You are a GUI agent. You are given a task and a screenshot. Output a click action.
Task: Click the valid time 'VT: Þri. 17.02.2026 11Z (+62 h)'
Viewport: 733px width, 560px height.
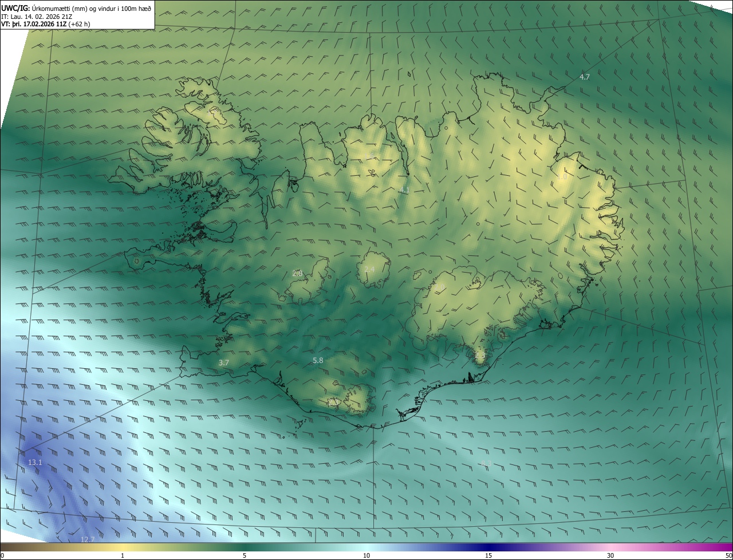[x=45, y=24]
